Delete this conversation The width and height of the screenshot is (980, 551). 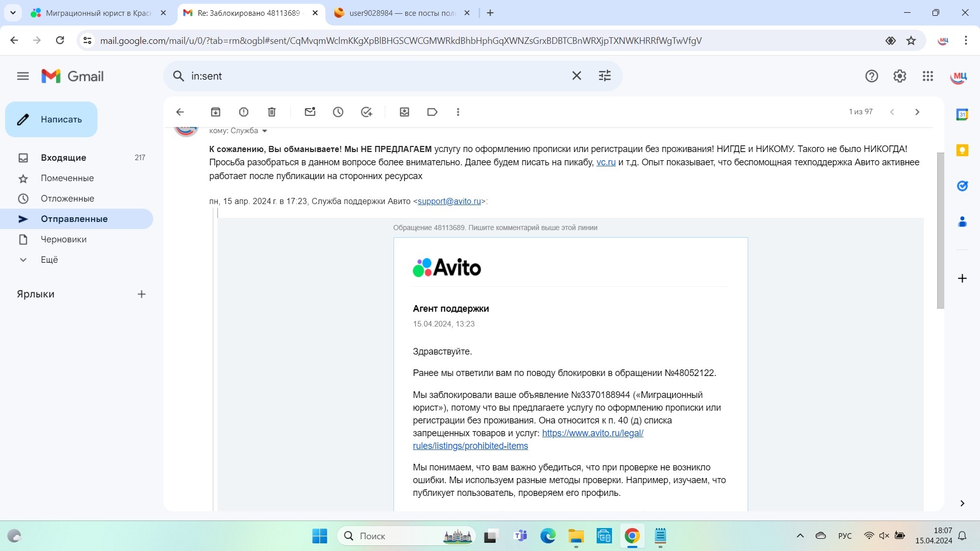click(272, 112)
